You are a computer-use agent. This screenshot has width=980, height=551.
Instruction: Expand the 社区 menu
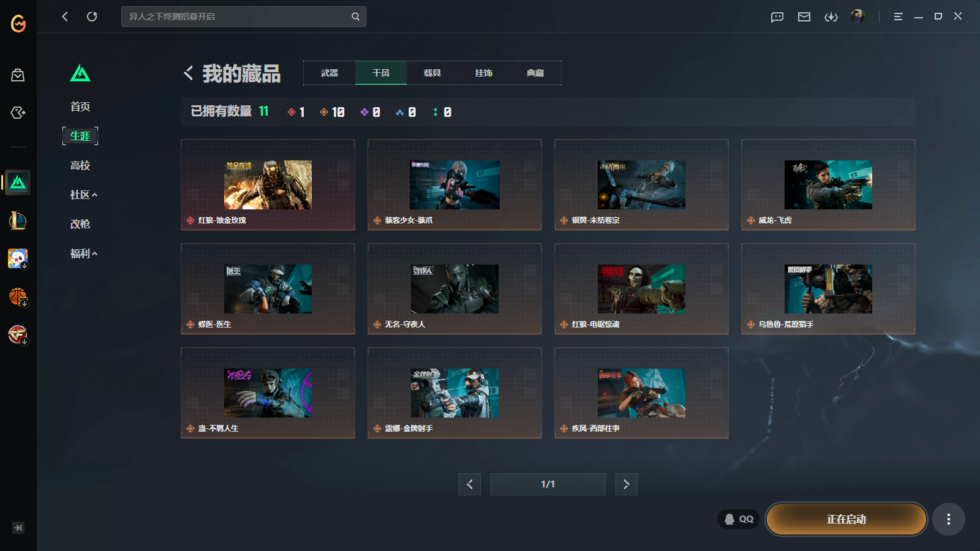pos(84,195)
